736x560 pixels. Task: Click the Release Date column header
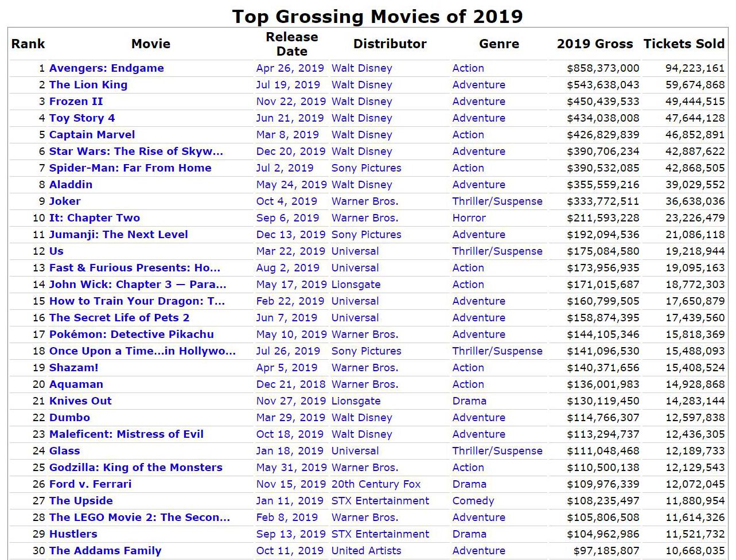[x=292, y=44]
